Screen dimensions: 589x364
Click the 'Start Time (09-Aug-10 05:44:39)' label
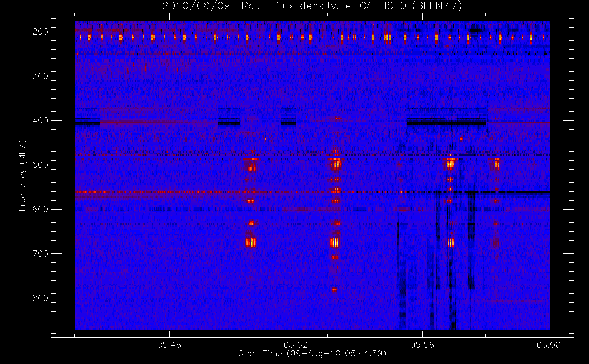pyautogui.click(x=312, y=353)
